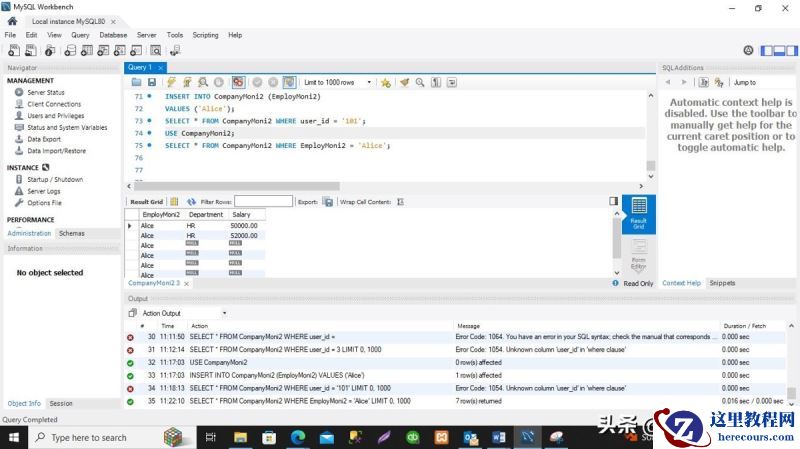Click the Explain query magnifier-bolt icon
The width and height of the screenshot is (800, 449).
point(203,82)
